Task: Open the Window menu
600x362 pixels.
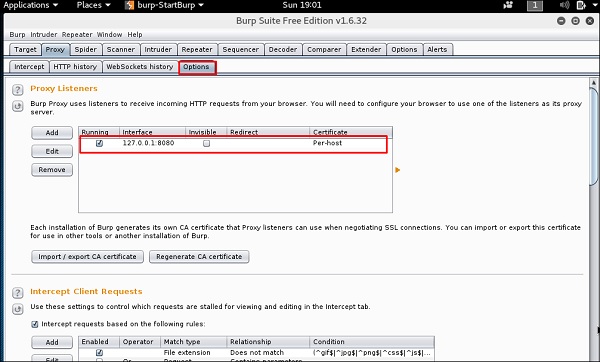Action: (x=109, y=34)
